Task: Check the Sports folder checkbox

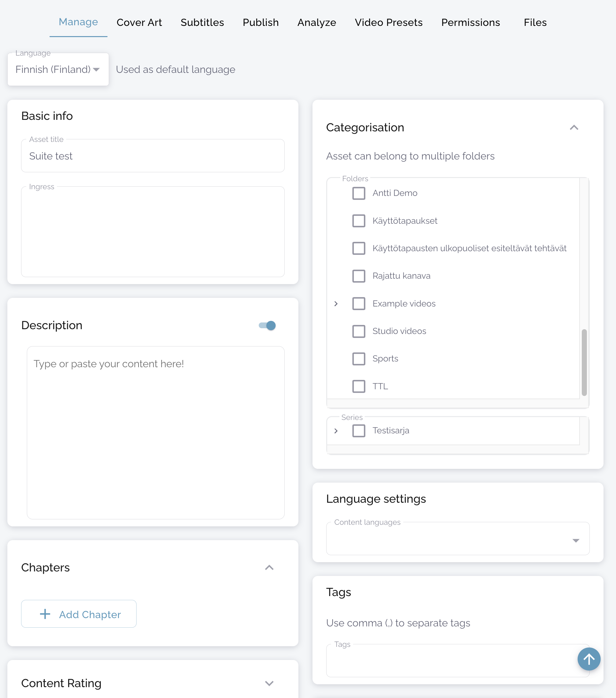Action: pyautogui.click(x=359, y=359)
